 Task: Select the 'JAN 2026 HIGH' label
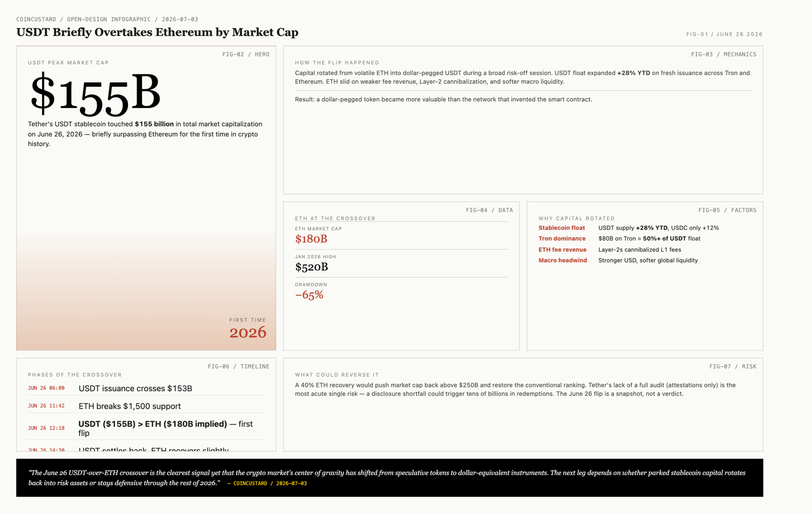315,257
